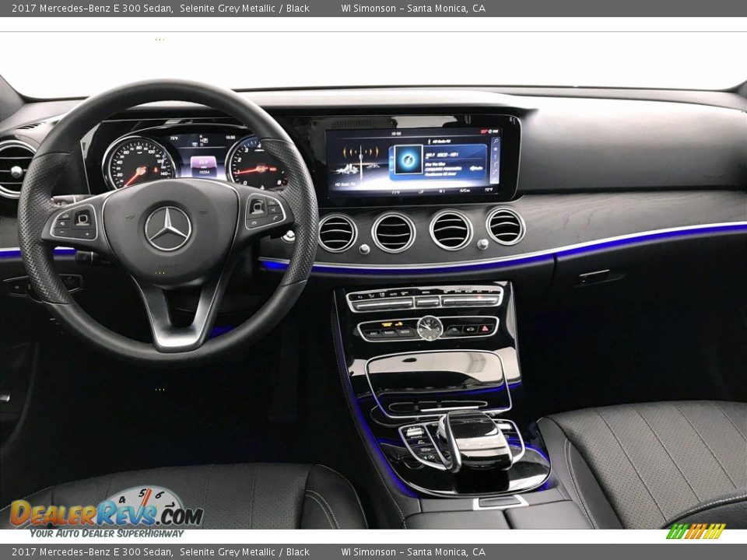The image size is (747, 560).
Task: Click the Mercedes-Benz emblem on the steering wheel
Action: 170,228
